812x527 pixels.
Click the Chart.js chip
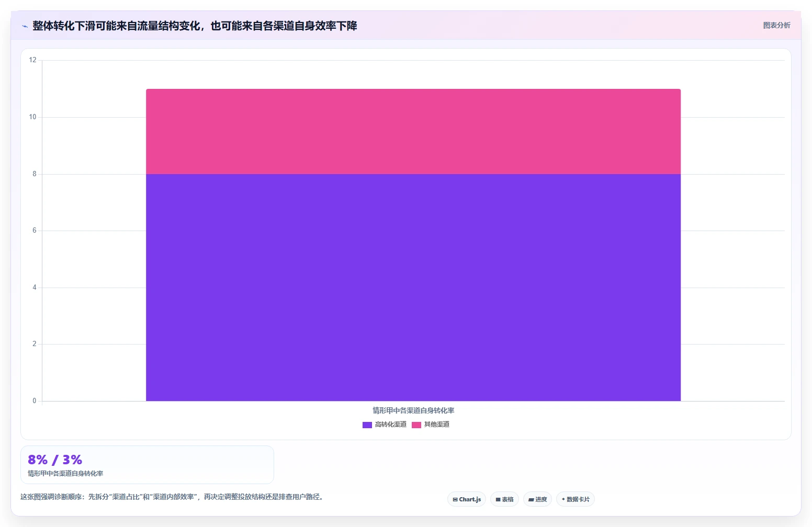[467, 499]
